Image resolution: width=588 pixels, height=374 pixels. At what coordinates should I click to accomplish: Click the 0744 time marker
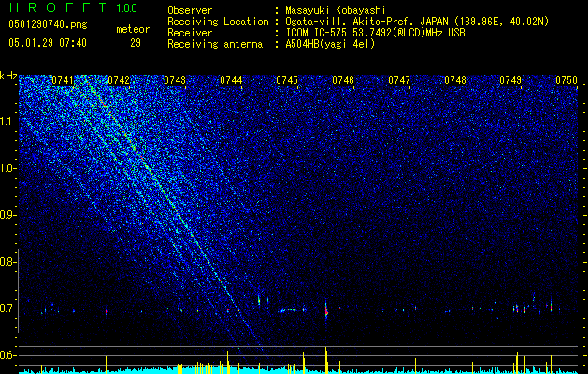pyautogui.click(x=231, y=80)
